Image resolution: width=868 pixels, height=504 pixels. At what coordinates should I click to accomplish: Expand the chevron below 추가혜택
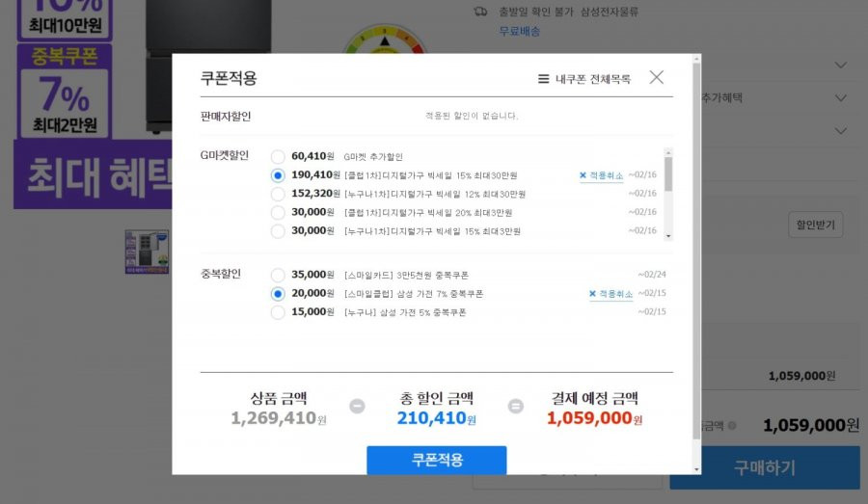click(840, 131)
